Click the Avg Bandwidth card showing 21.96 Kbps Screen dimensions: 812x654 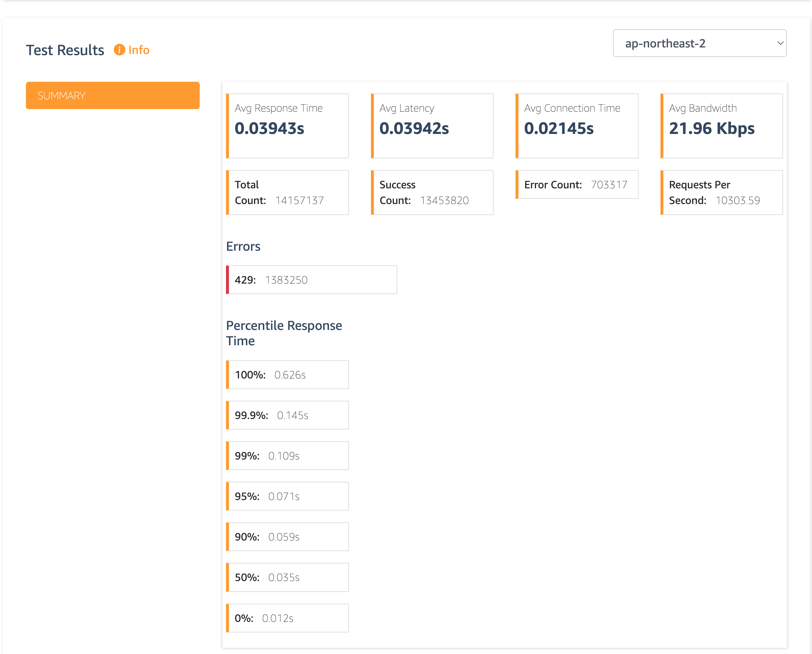[x=721, y=126]
